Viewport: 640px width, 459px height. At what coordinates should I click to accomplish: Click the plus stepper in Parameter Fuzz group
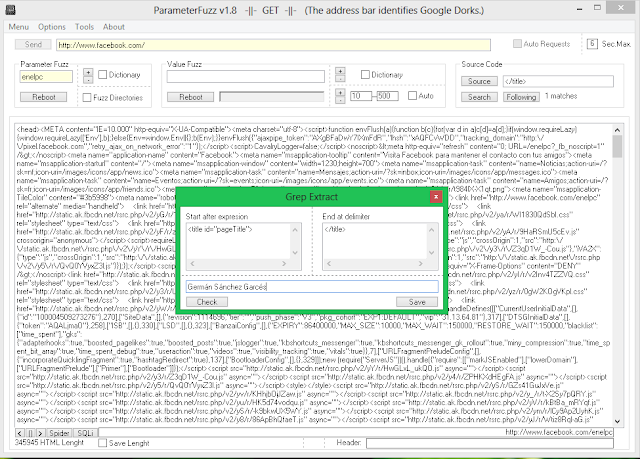[x=88, y=72]
